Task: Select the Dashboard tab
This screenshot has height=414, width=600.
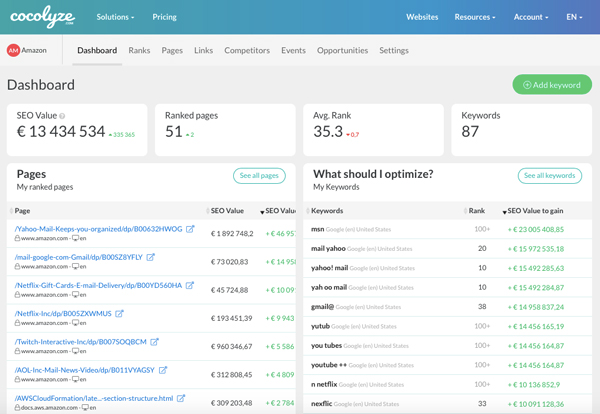Action: tap(97, 51)
